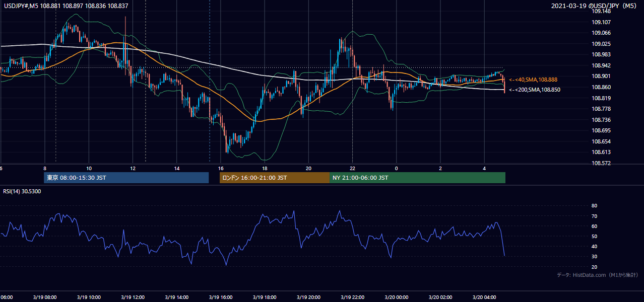The height and width of the screenshot is (302, 644).
Task: Click price axis value 108.778
Action: [x=601, y=109]
